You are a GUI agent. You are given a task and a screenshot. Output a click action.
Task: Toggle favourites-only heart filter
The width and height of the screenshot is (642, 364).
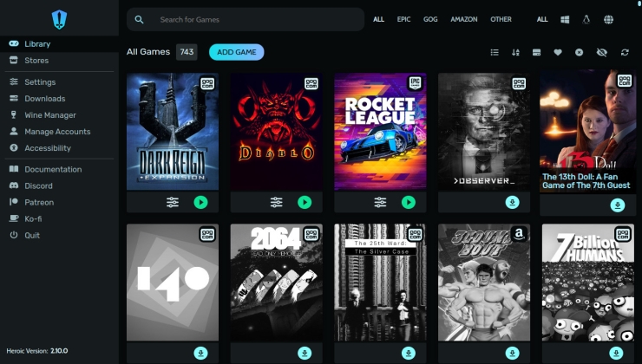coord(558,52)
